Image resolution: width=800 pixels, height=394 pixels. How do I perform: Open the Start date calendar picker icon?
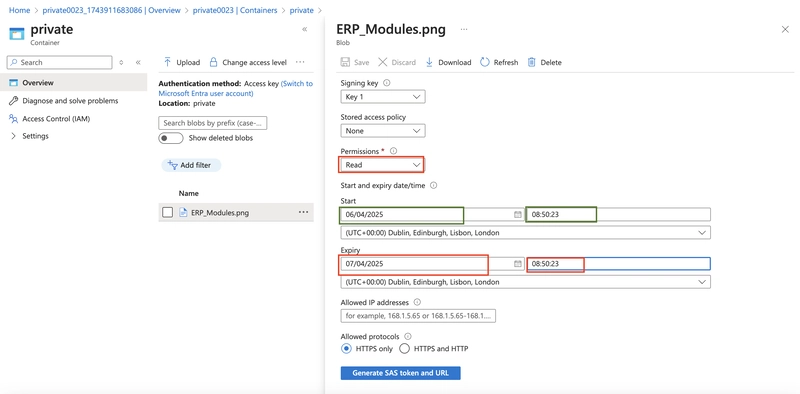[517, 215]
